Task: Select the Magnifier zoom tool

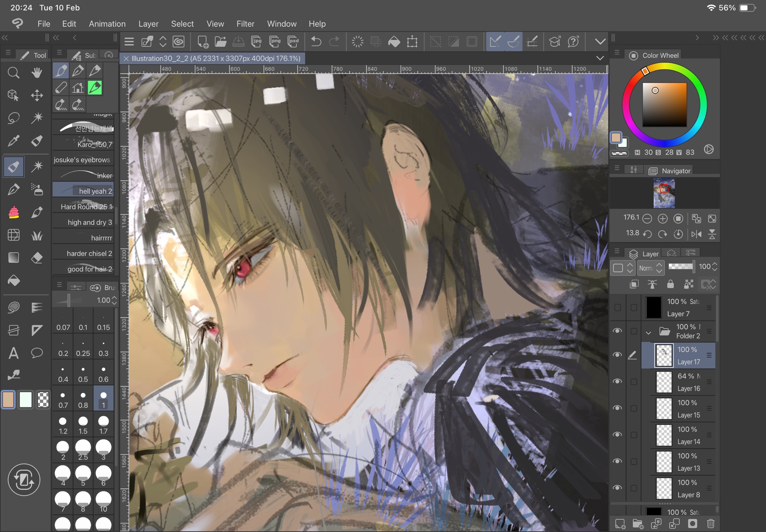Action: (x=13, y=72)
